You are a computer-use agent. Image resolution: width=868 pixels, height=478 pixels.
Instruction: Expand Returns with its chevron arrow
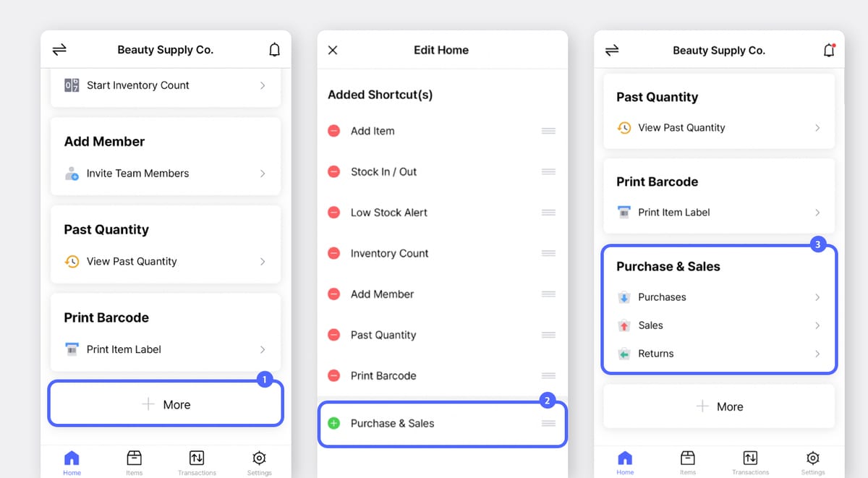pyautogui.click(x=818, y=354)
